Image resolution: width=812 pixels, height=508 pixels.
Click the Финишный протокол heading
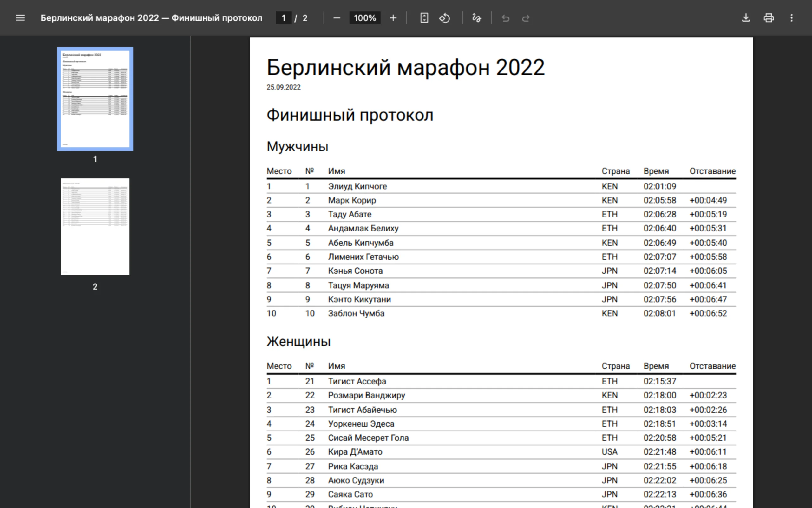pyautogui.click(x=350, y=116)
